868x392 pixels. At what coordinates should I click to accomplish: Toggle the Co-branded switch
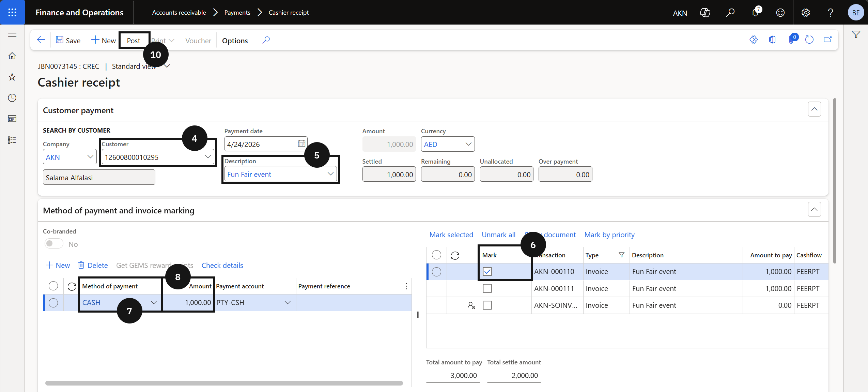[54, 244]
